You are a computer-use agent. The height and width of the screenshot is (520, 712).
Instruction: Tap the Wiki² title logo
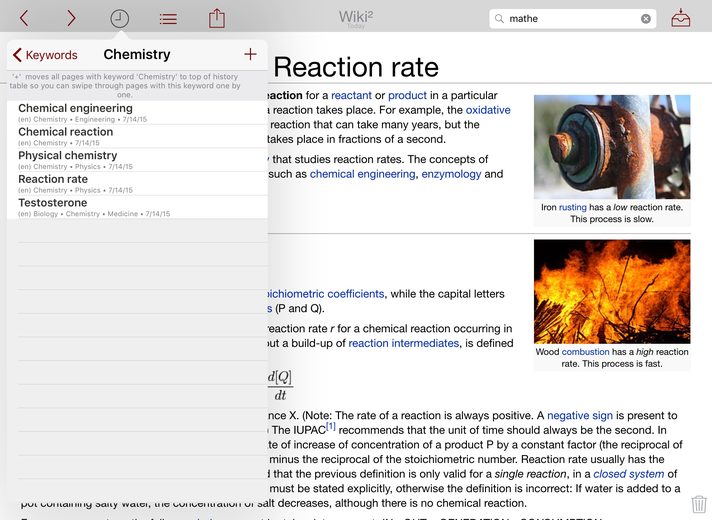tap(356, 17)
